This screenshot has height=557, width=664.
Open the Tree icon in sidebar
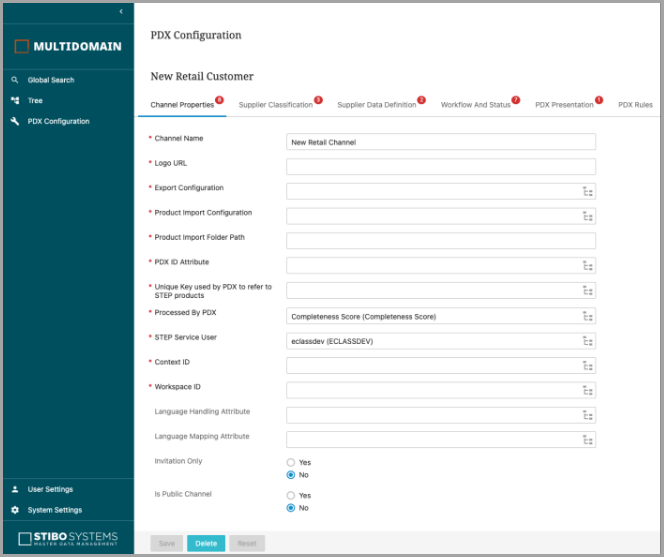pos(15,101)
